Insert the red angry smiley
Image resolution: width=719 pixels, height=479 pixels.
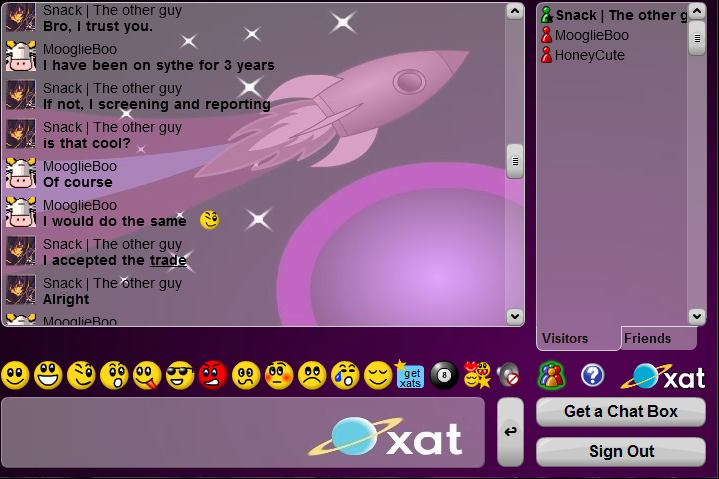click(x=213, y=375)
